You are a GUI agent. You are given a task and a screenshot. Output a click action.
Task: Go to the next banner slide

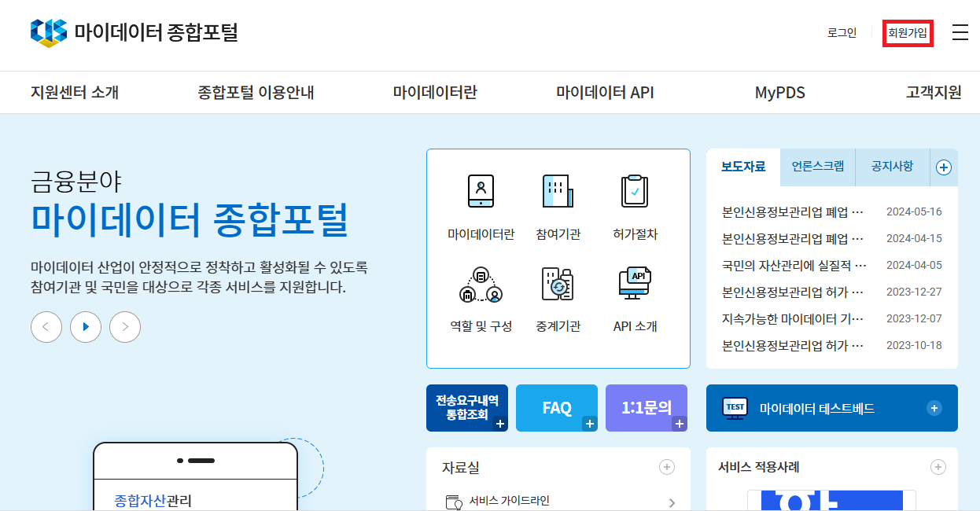[124, 326]
